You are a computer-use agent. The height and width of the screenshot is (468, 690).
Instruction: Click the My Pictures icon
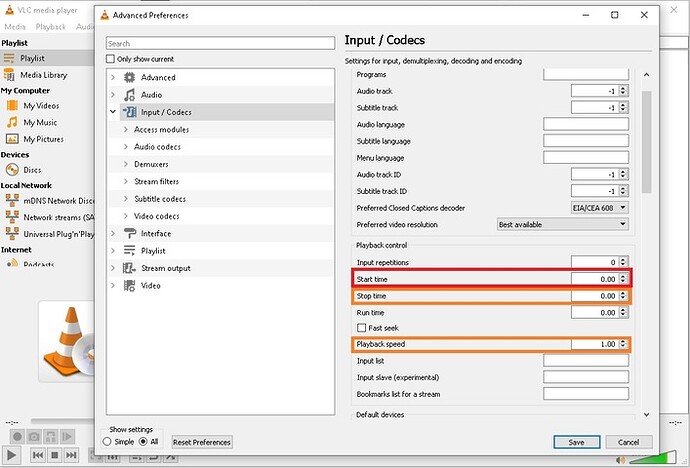pyautogui.click(x=12, y=139)
